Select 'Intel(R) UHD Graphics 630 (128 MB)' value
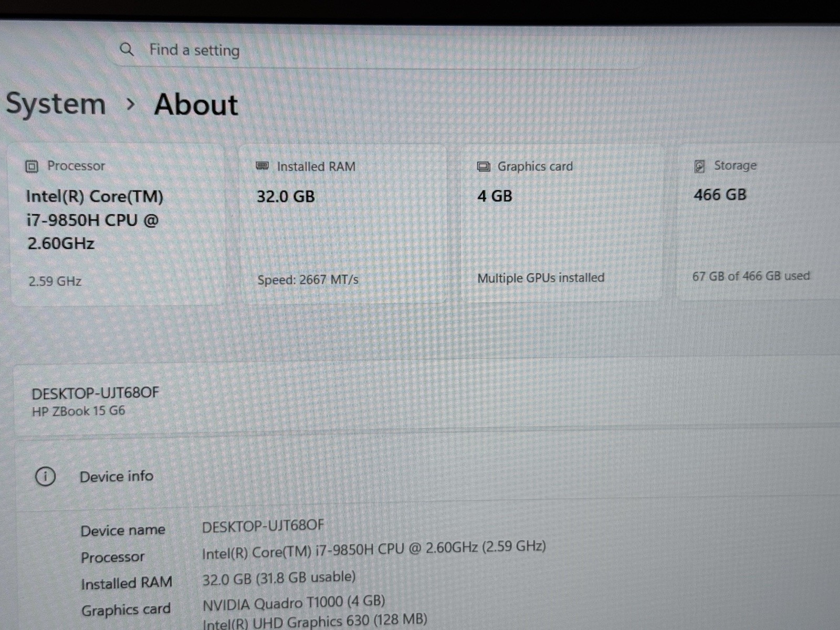Viewport: 840px width, 630px height. [314, 621]
